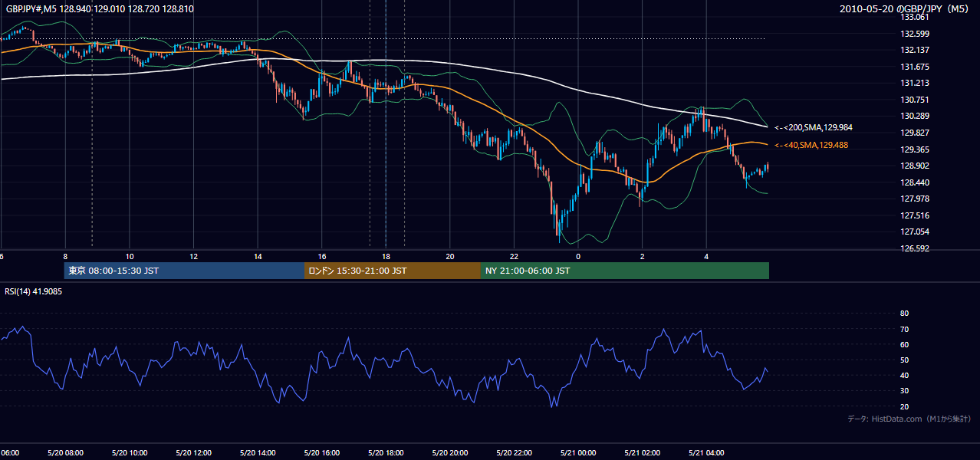Click RSI scale value 60

(904, 344)
